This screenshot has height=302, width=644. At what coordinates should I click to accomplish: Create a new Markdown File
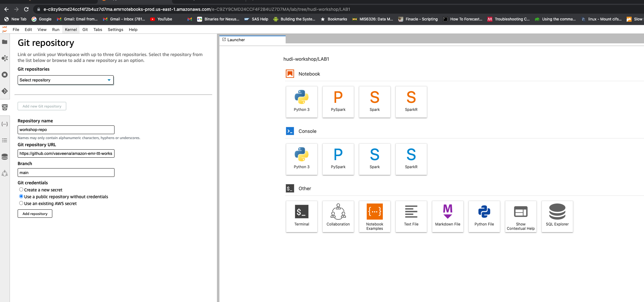[447, 217]
